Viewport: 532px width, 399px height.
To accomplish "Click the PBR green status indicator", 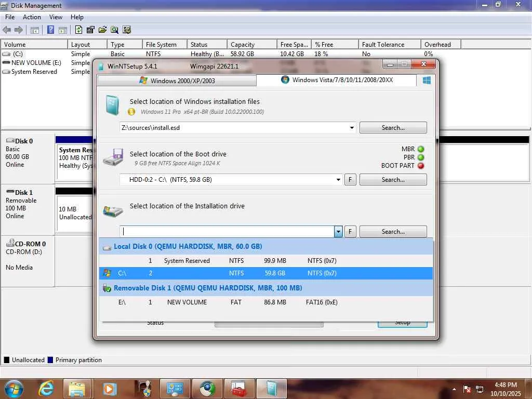I will [421, 157].
